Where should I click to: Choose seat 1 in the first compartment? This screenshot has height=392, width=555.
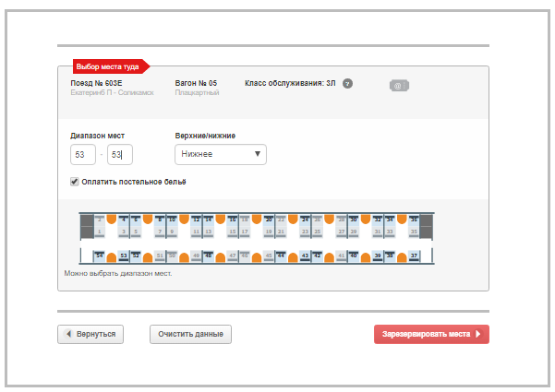coord(100,232)
